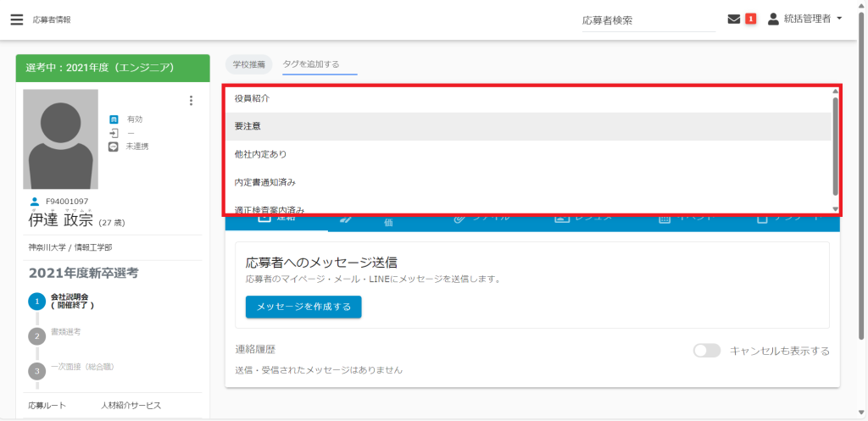Click the tag list scrollbar down arrow
The image size is (868, 421).
pos(835,208)
